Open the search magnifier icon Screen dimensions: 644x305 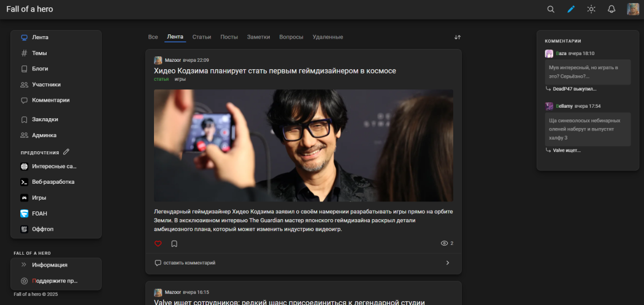click(x=551, y=9)
